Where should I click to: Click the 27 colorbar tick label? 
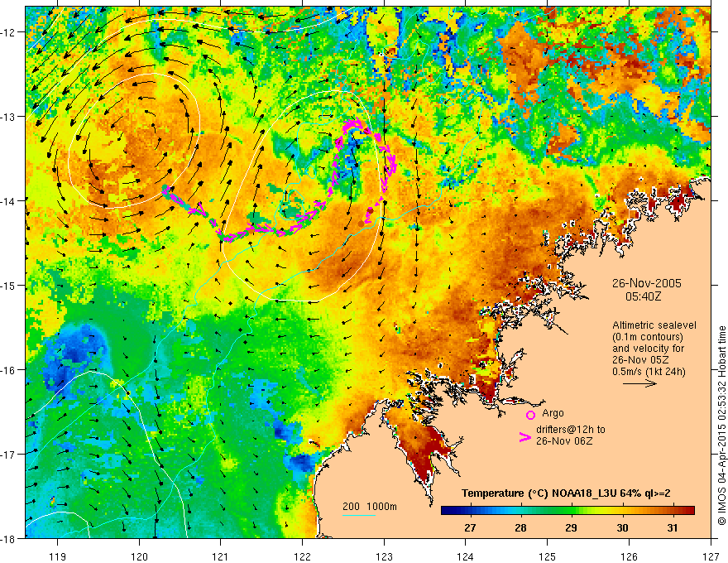coord(470,527)
